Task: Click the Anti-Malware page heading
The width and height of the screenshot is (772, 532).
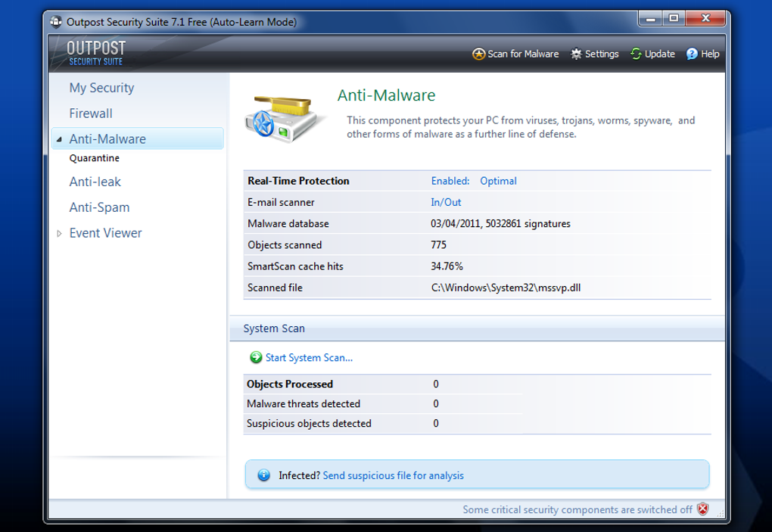Action: [387, 95]
